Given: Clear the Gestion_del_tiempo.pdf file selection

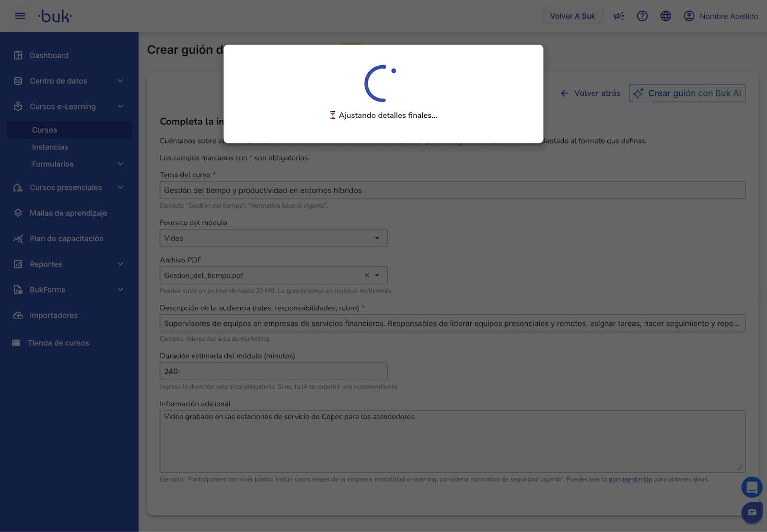Looking at the screenshot, I should coord(367,276).
